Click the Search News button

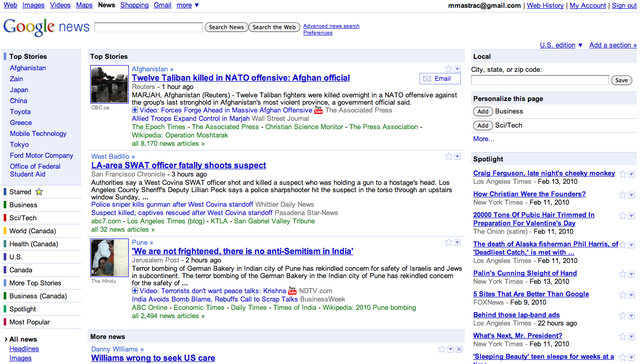click(x=226, y=27)
